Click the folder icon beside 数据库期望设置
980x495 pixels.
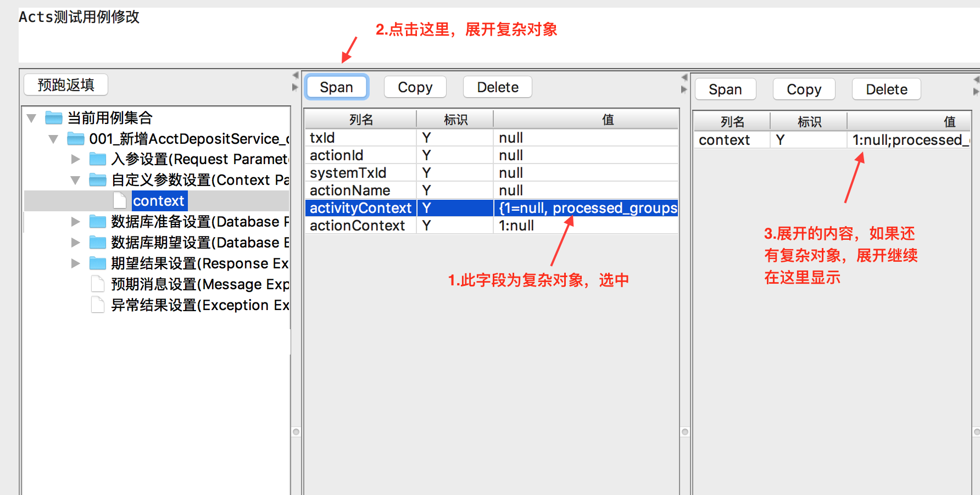(x=97, y=243)
